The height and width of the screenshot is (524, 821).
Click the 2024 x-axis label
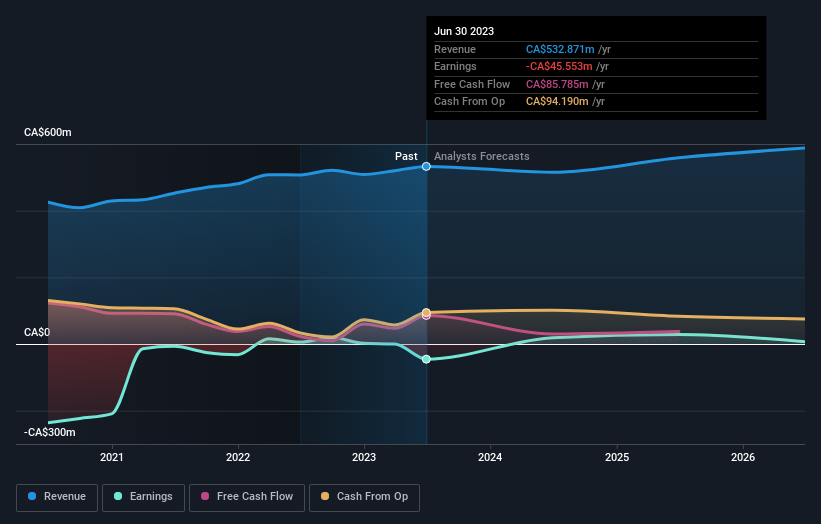490,457
